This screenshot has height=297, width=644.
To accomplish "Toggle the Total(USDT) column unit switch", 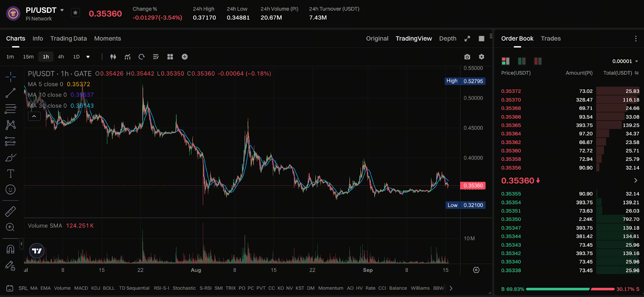I will (636, 73).
